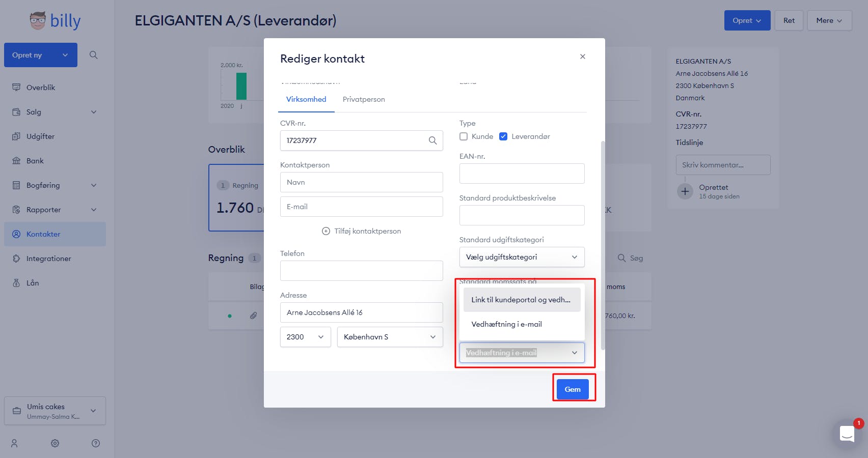Click the Overblik sidebar icon
The height and width of the screenshot is (458, 868).
click(x=16, y=88)
